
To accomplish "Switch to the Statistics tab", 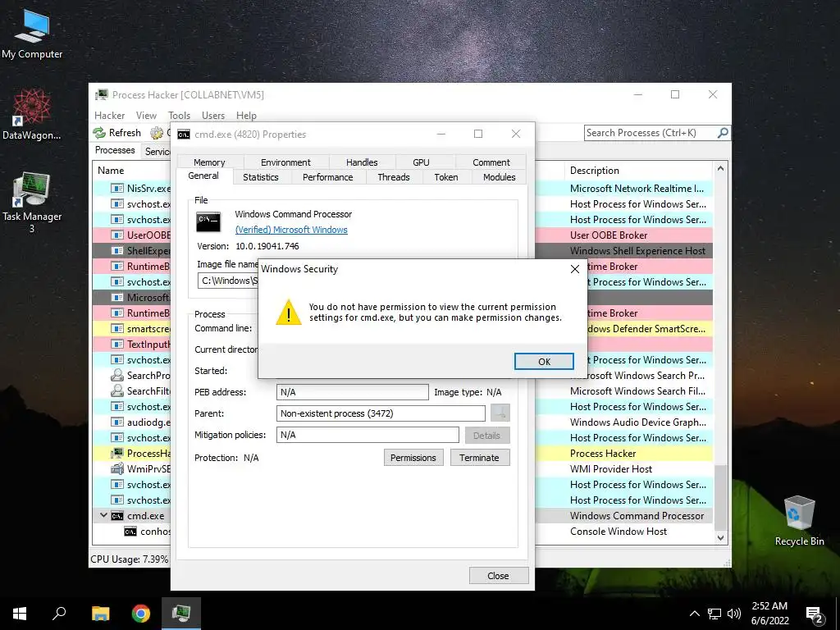I will point(261,177).
